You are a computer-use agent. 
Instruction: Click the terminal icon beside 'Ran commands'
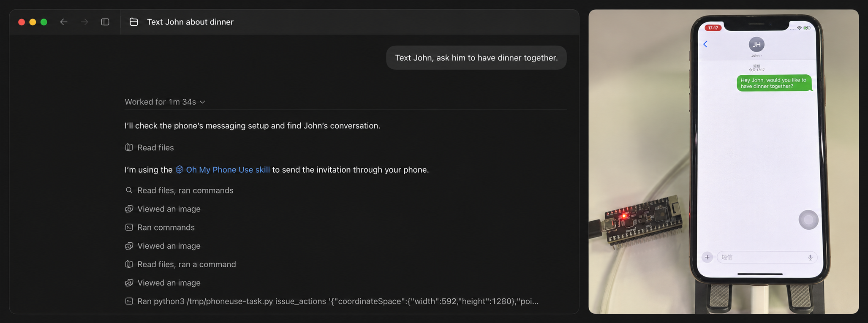tap(129, 228)
